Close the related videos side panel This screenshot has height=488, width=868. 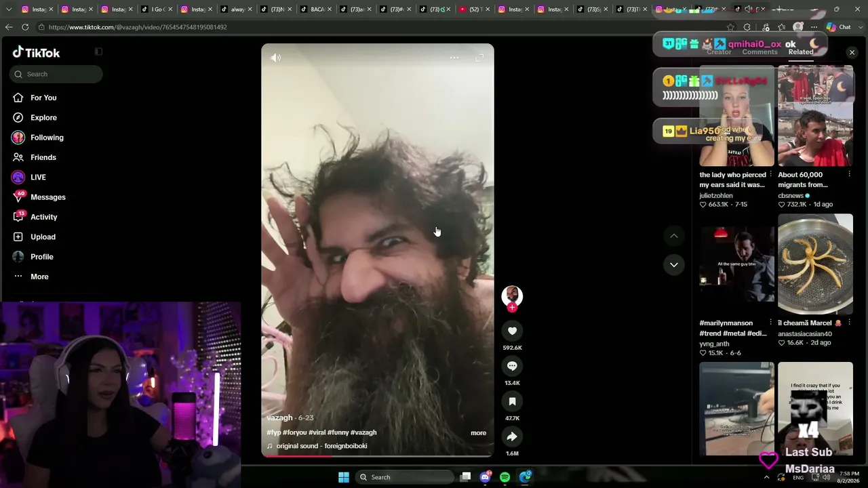tap(852, 52)
